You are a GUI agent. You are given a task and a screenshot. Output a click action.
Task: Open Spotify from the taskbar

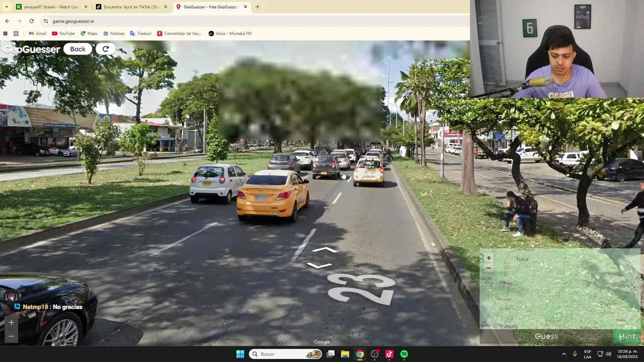point(404,354)
